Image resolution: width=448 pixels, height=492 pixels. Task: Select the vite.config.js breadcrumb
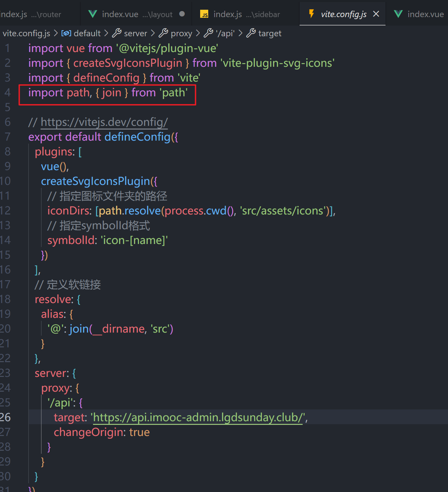coord(26,33)
